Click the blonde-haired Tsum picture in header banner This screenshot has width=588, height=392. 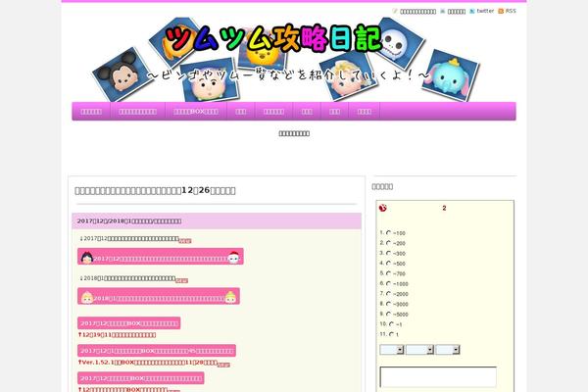347,76
